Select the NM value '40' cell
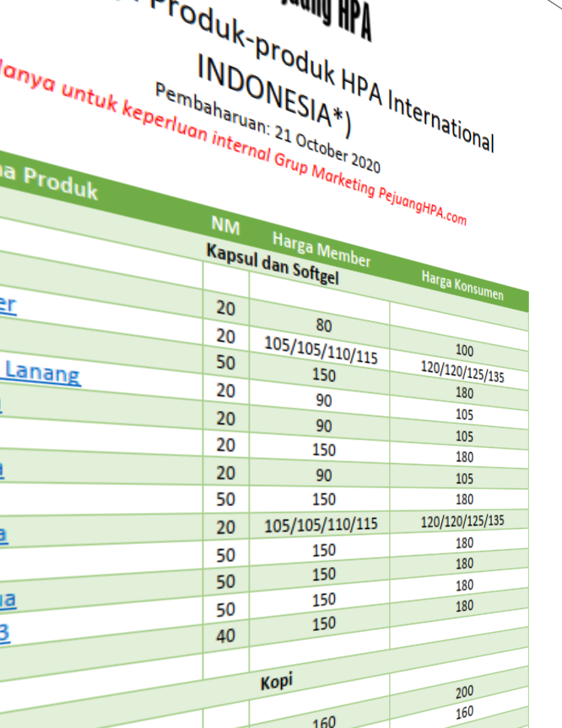Screen dimensions: 562x728 point(226,635)
